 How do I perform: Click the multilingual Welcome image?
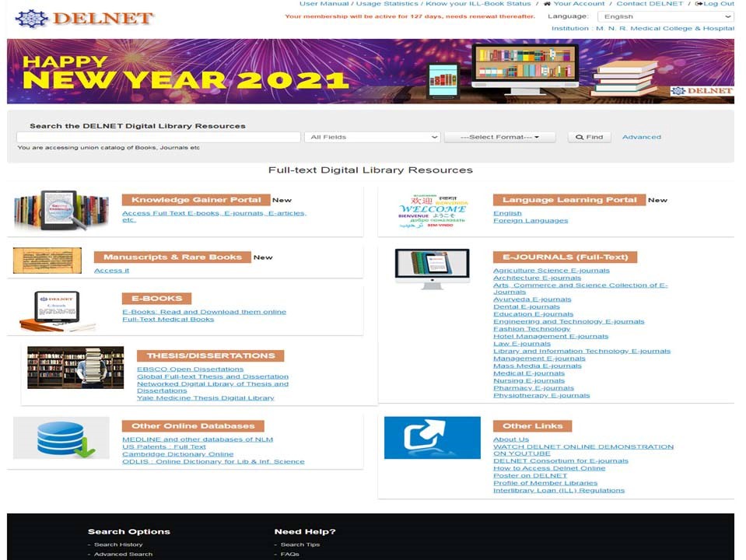point(433,210)
